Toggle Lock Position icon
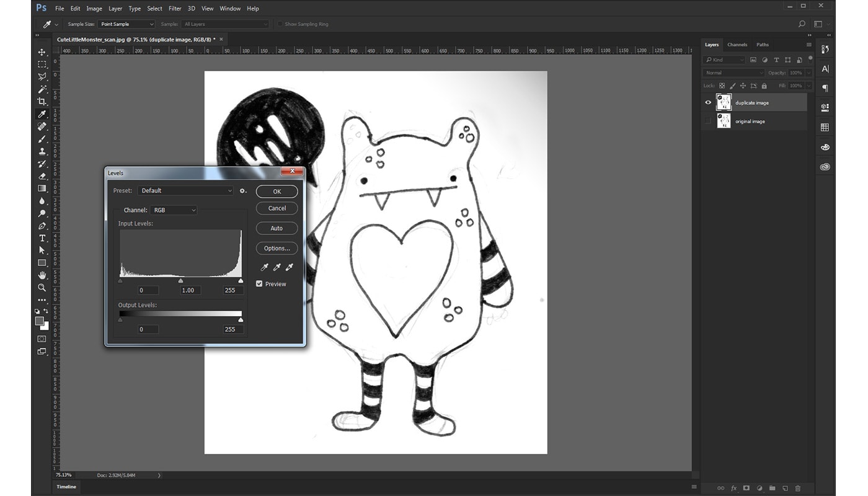This screenshot has width=868, height=496. point(743,86)
